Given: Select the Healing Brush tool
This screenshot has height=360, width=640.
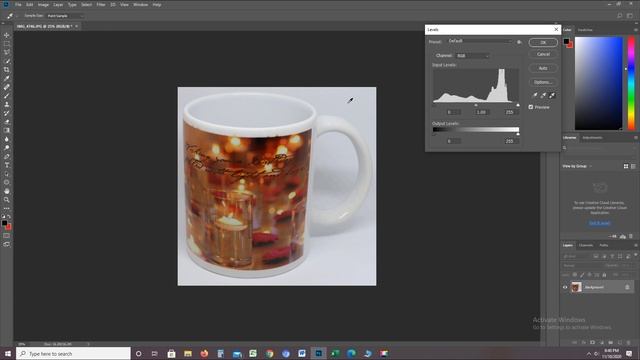Looking at the screenshot, I should pyautogui.click(x=7, y=87).
